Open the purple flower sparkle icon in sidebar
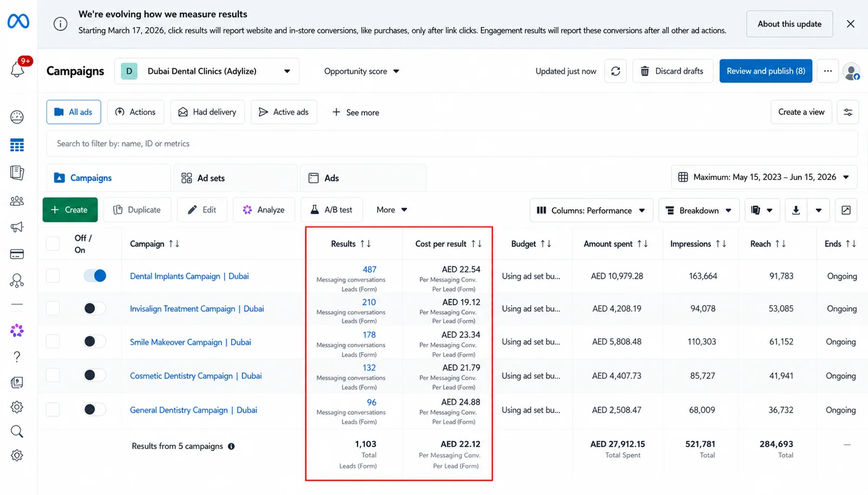The width and height of the screenshot is (868, 495). tap(17, 330)
